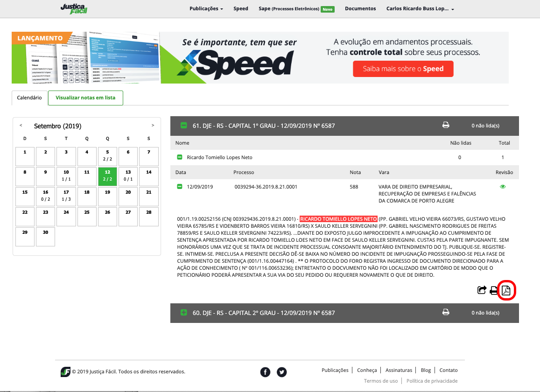This screenshot has width=540, height=392.
Task: Export the note as PDF
Action: pos(506,290)
